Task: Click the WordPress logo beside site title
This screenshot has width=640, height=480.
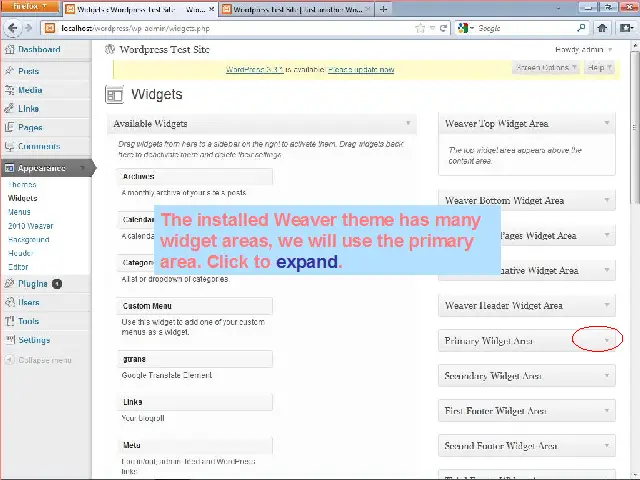Action: [110, 49]
